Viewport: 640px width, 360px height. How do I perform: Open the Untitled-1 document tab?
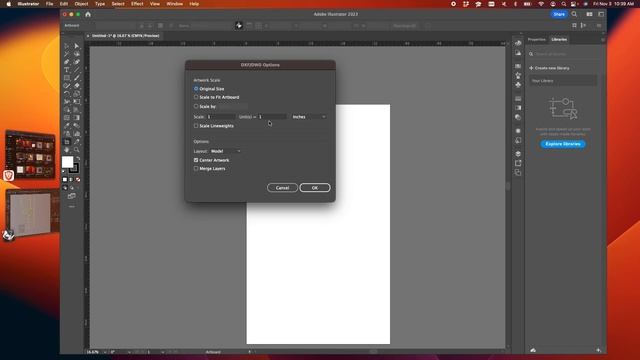(x=124, y=36)
